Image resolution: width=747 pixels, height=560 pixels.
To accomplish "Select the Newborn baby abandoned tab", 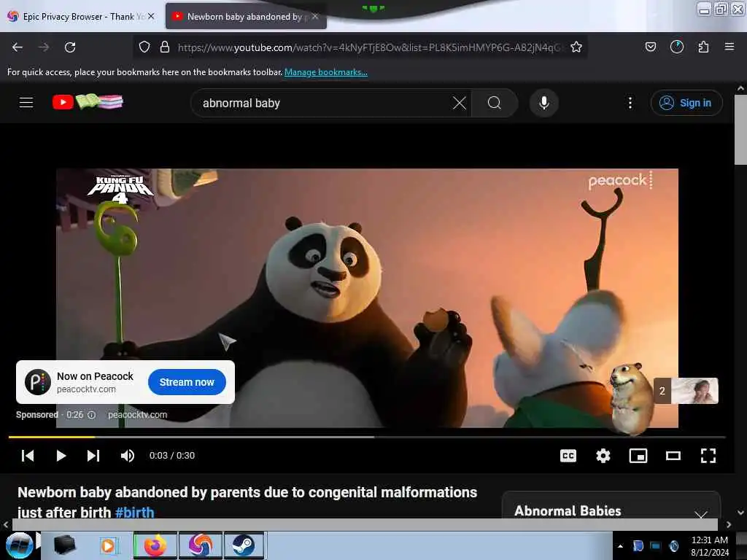I will [245, 17].
